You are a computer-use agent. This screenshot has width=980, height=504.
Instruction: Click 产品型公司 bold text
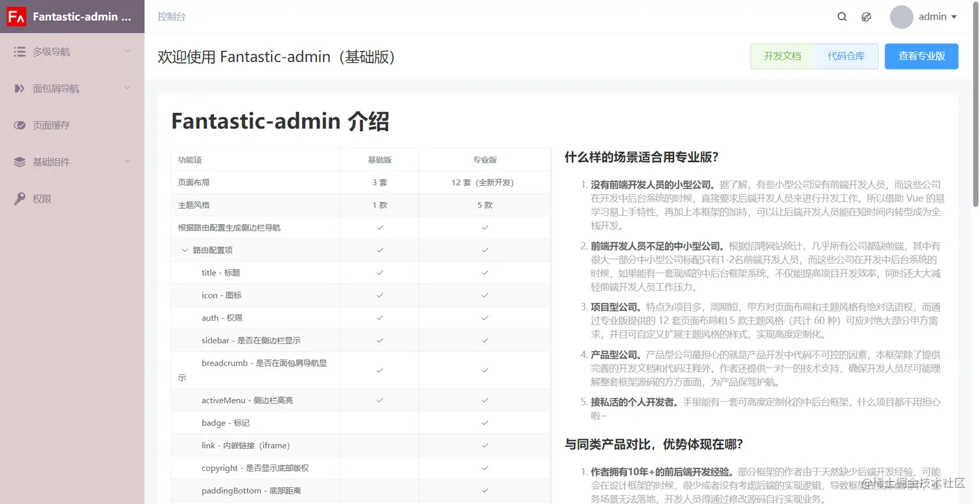(616, 355)
